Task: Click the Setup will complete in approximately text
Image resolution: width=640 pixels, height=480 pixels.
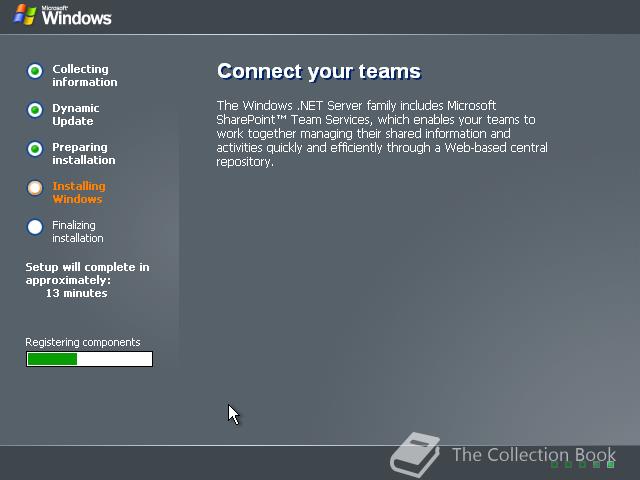Action: (87, 273)
